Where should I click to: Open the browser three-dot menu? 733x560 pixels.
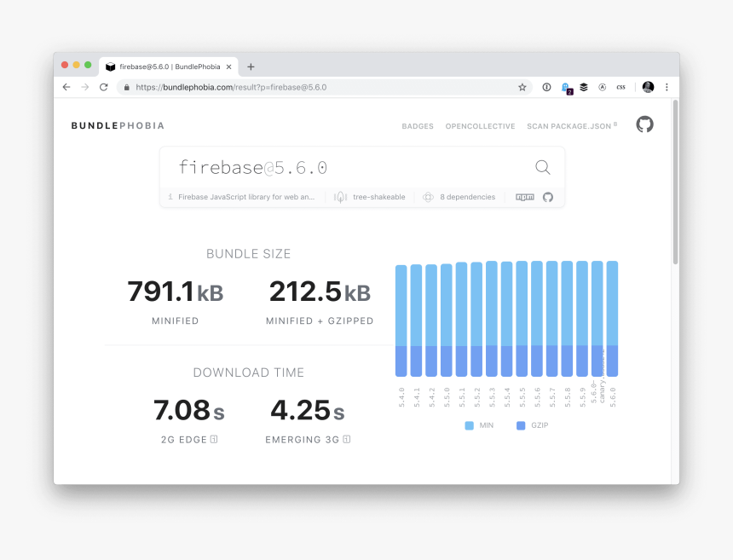click(667, 87)
